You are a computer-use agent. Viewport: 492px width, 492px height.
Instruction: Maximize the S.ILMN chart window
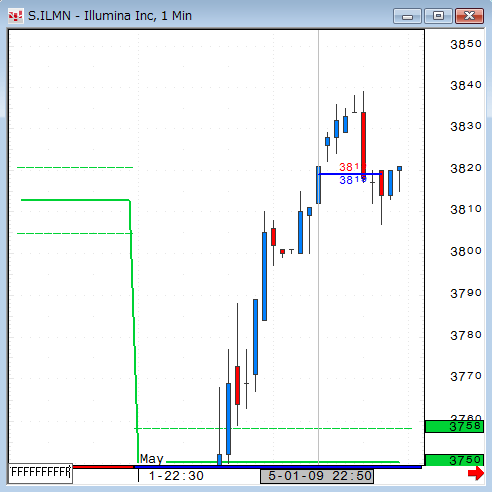pyautogui.click(x=438, y=16)
